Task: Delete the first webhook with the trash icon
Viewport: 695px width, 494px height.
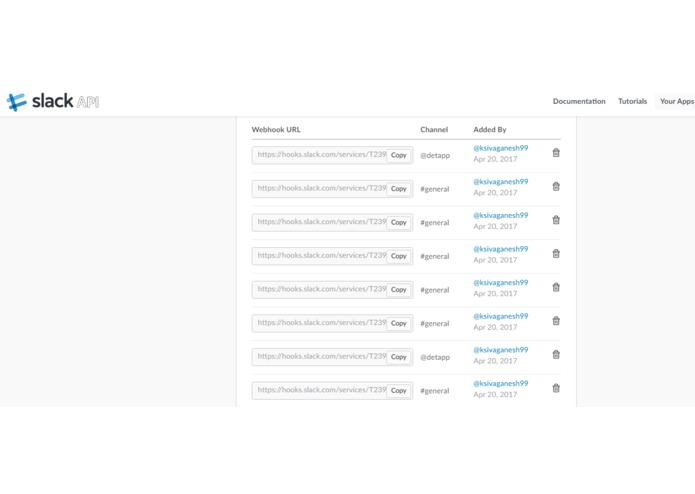Action: pyautogui.click(x=556, y=153)
